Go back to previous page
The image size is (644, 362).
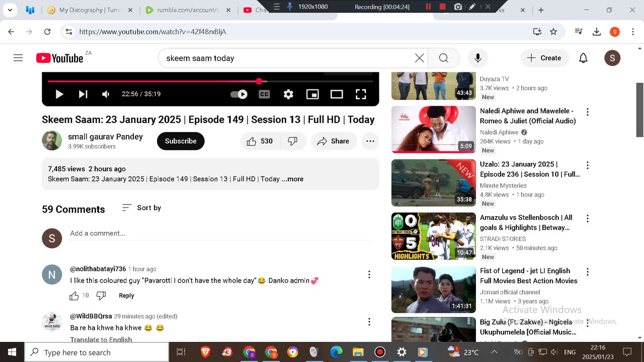[11, 32]
